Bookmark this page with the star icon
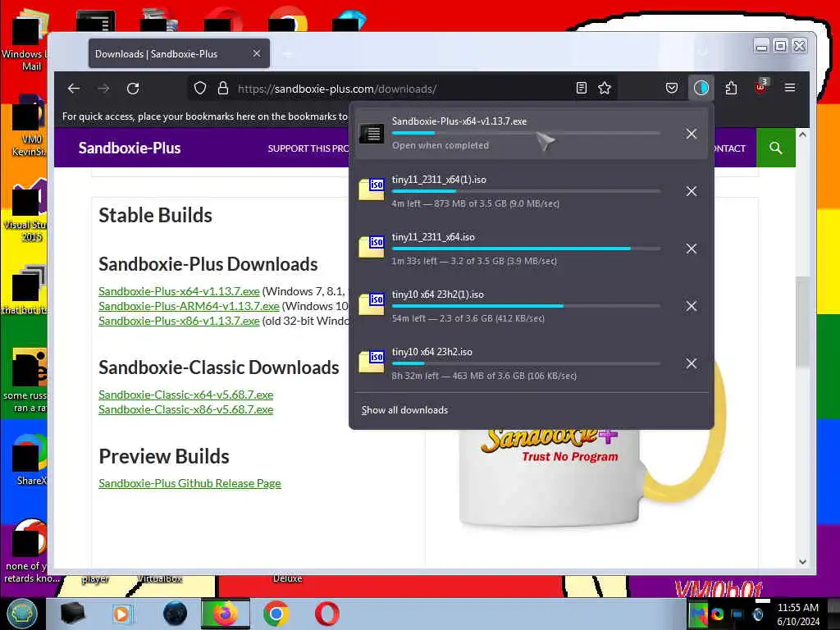840x630 pixels. (x=605, y=88)
